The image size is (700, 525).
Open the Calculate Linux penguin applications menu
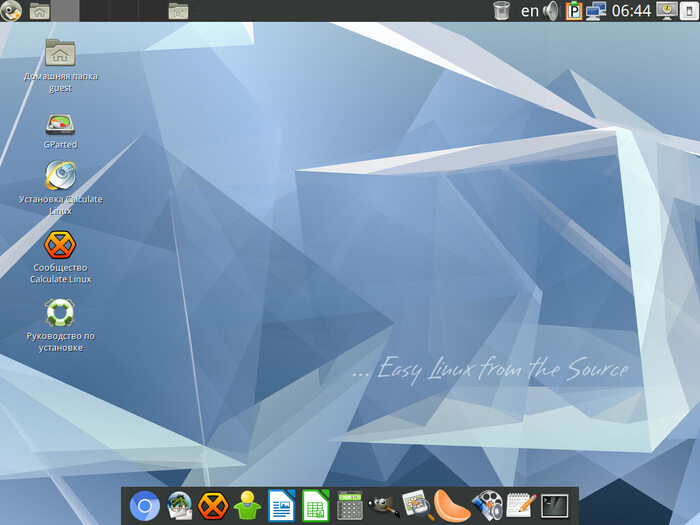tap(11, 10)
